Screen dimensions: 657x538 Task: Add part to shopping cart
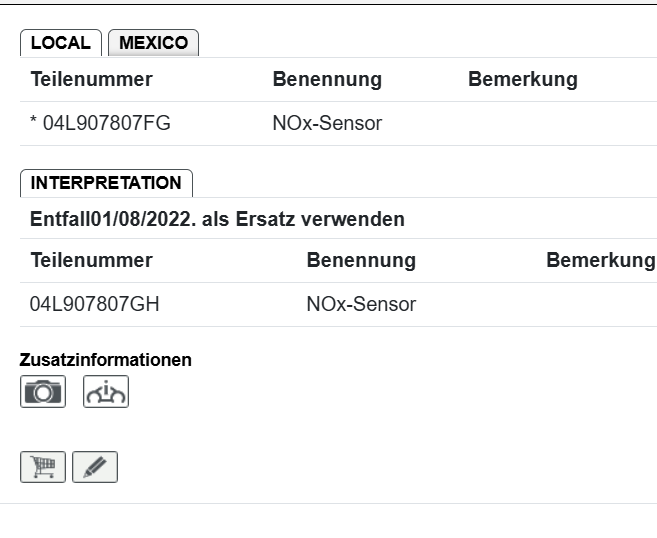coord(43,467)
